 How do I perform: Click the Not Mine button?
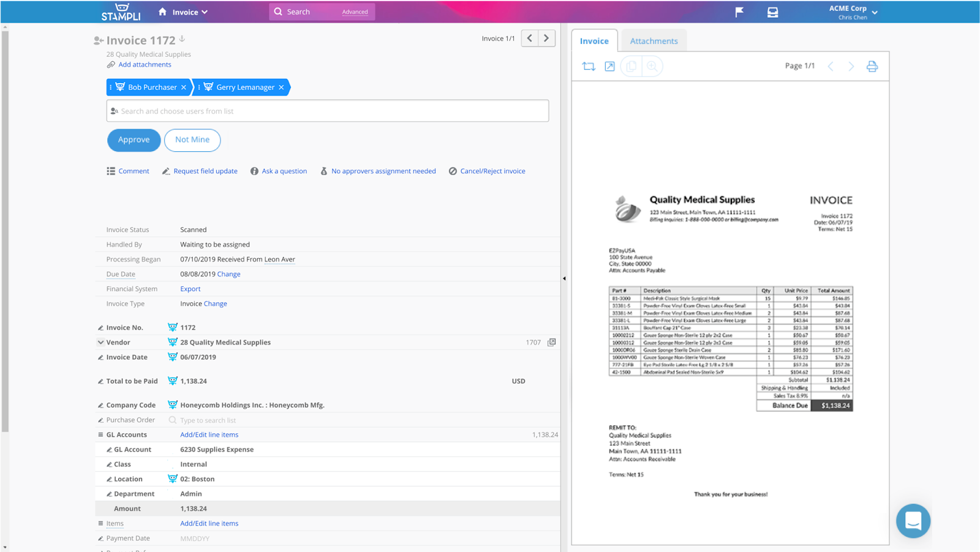[192, 140]
